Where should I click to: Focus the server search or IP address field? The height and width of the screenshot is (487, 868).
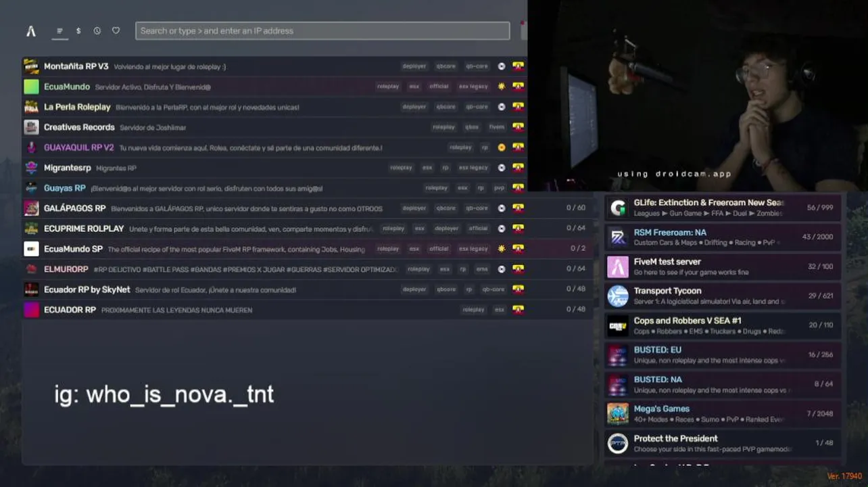click(322, 31)
